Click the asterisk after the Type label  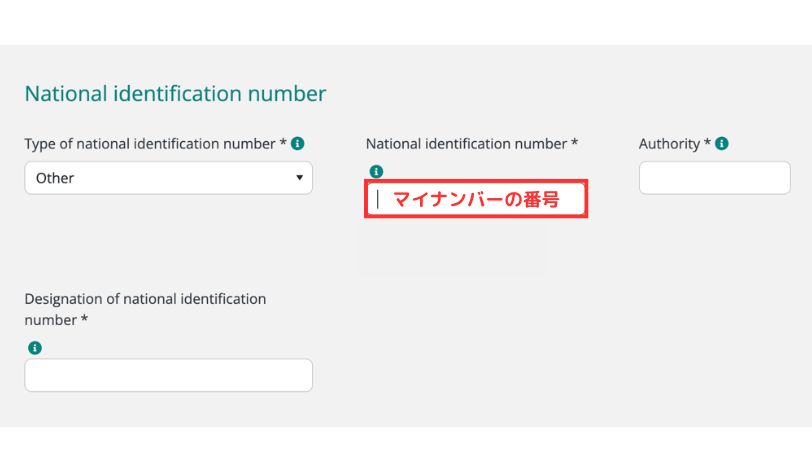(x=283, y=144)
